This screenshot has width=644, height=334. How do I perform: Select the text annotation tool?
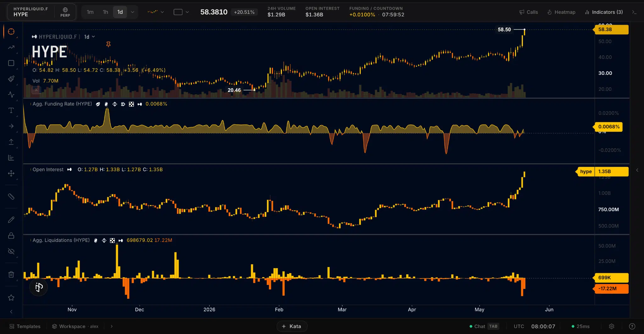pyautogui.click(x=11, y=110)
